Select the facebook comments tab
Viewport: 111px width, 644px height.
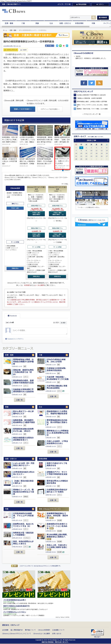[x=13, y=316]
